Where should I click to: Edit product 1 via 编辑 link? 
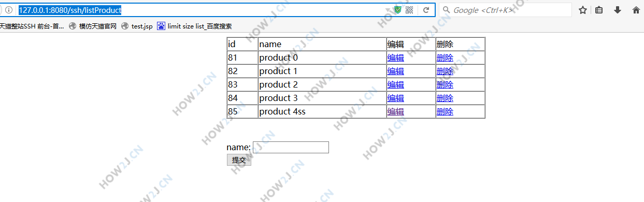point(396,71)
